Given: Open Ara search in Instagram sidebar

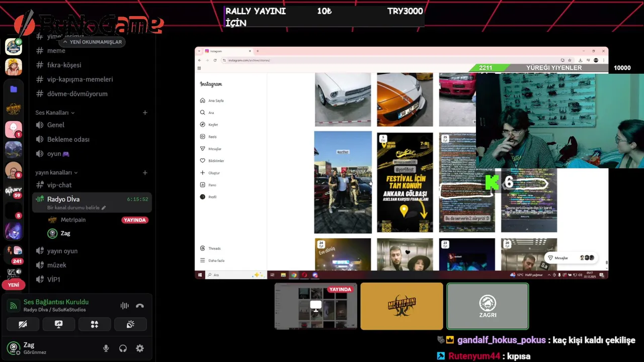Looking at the screenshot, I should point(207,113).
